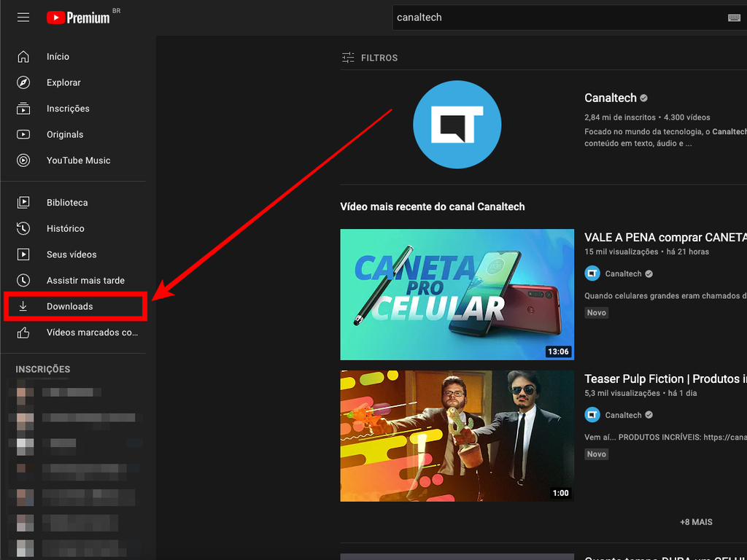747x560 pixels.
Task: Play the CANETA PRO CELULAR thumbnail
Action: (x=457, y=295)
